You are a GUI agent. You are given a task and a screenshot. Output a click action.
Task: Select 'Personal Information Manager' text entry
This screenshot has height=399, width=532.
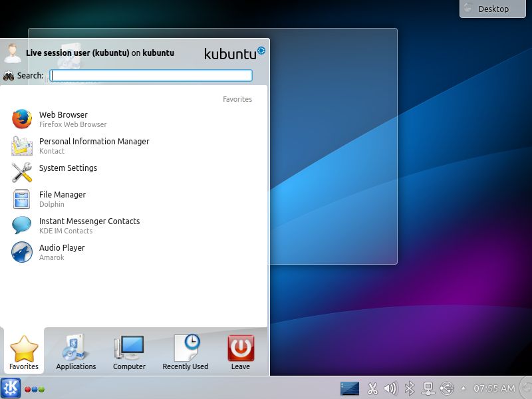click(94, 142)
